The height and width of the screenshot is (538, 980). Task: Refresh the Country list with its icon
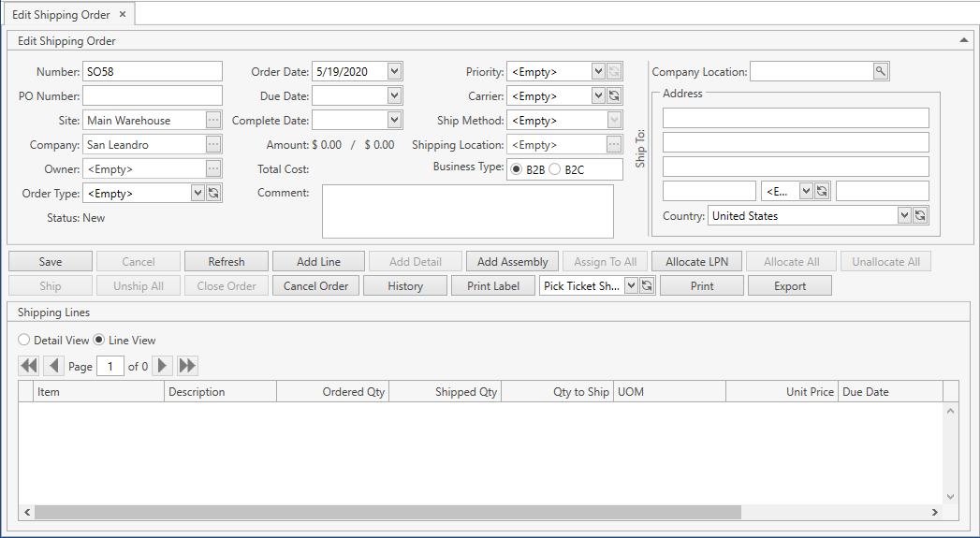920,215
